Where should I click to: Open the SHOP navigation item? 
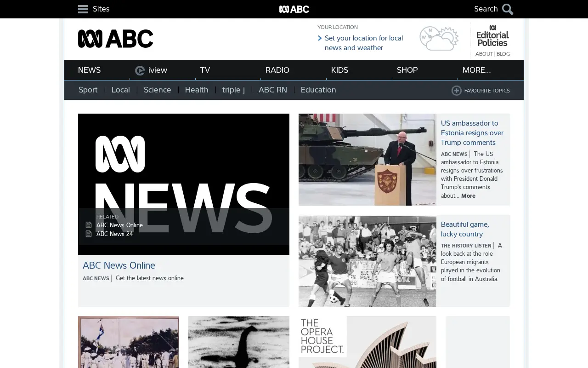pos(407,70)
